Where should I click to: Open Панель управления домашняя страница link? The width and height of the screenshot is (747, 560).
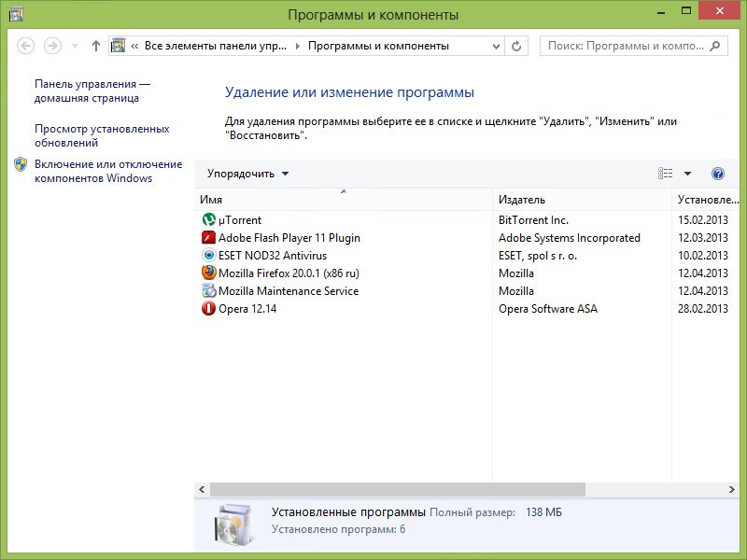pyautogui.click(x=92, y=91)
